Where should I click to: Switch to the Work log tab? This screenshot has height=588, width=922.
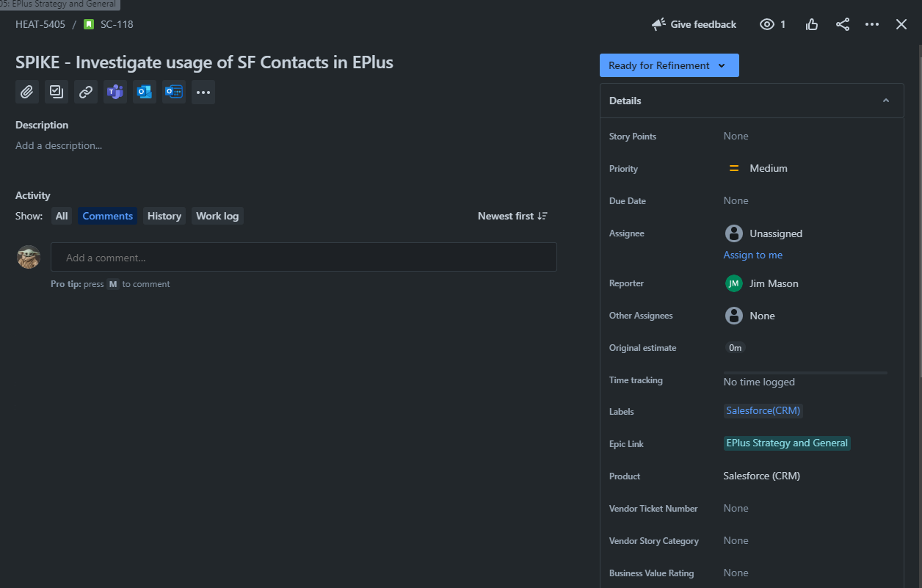click(x=217, y=216)
